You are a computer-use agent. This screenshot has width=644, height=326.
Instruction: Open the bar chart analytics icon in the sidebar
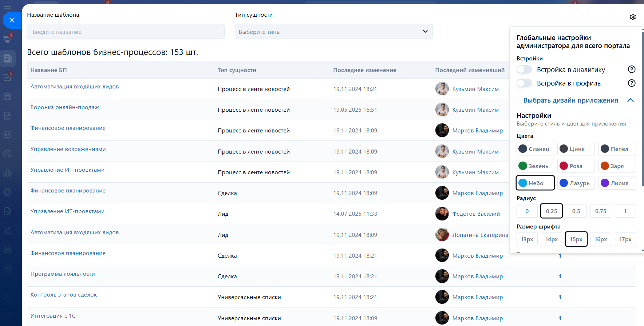coord(8,172)
